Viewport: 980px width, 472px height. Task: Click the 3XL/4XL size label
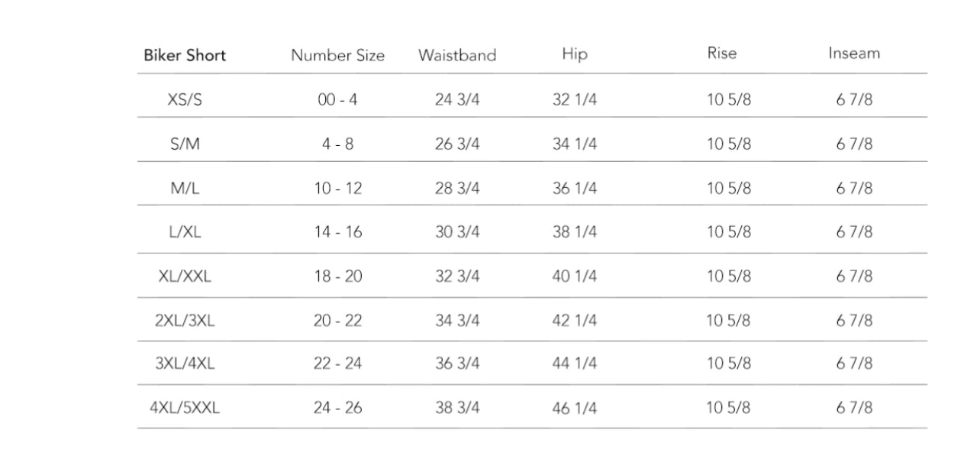185,364
